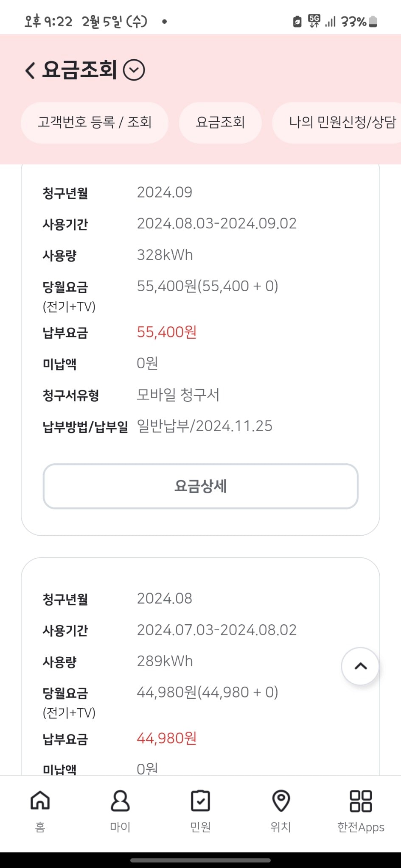Open the 한전Apps grid icon
Image resolution: width=401 pixels, height=868 pixels.
point(361,801)
